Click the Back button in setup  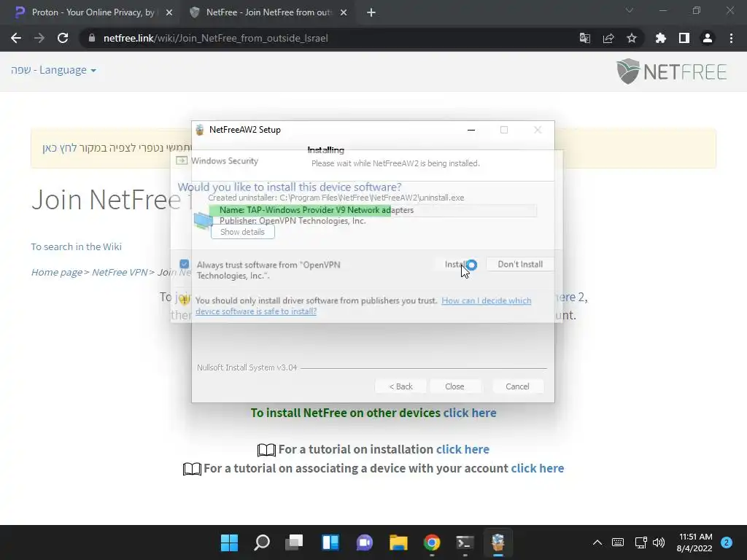[x=400, y=386]
